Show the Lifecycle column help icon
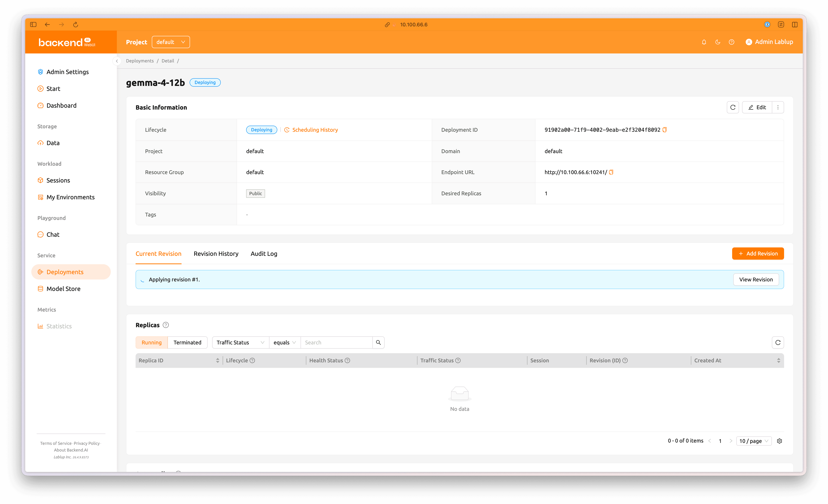Image resolution: width=828 pixels, height=504 pixels. pyautogui.click(x=252, y=360)
